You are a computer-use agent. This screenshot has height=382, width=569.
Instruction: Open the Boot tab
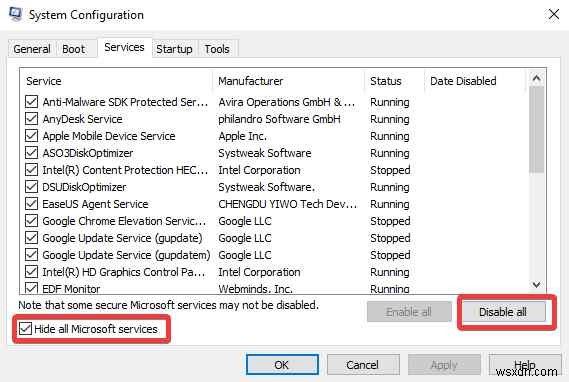[x=74, y=49]
